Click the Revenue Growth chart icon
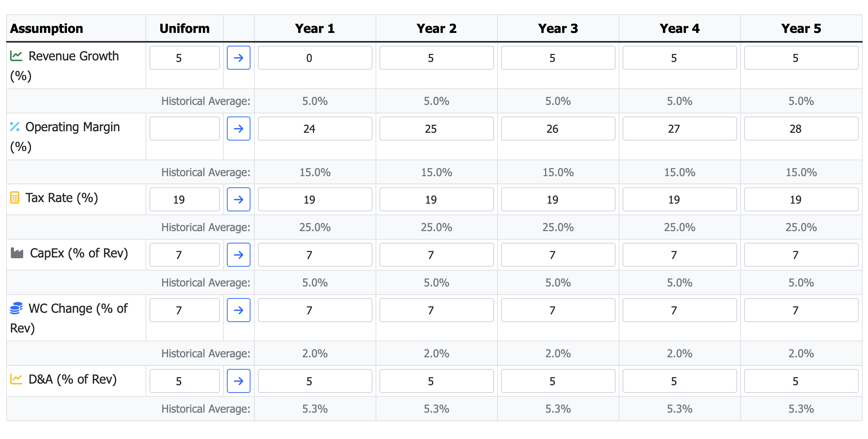868x439 pixels. coord(16,56)
